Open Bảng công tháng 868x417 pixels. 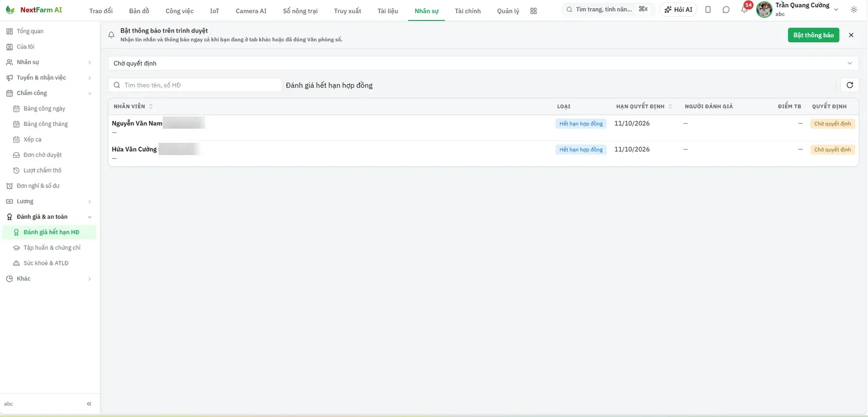coord(50,124)
